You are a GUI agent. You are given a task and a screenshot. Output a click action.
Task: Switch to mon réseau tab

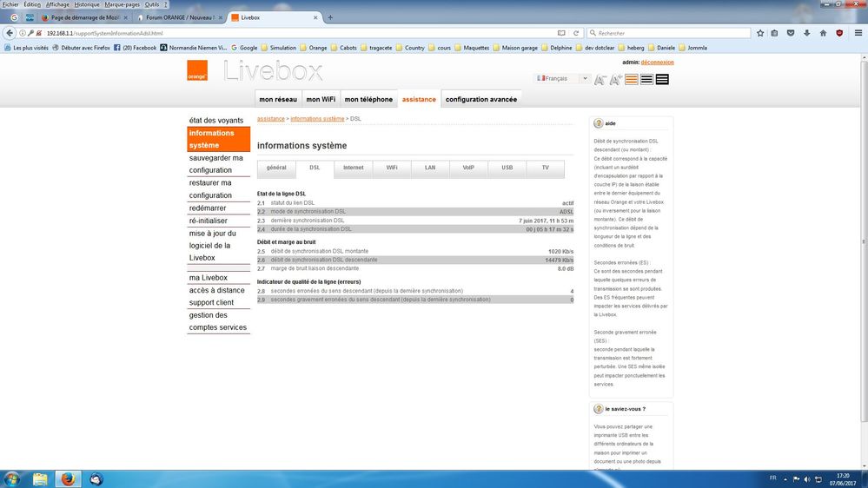click(x=278, y=99)
